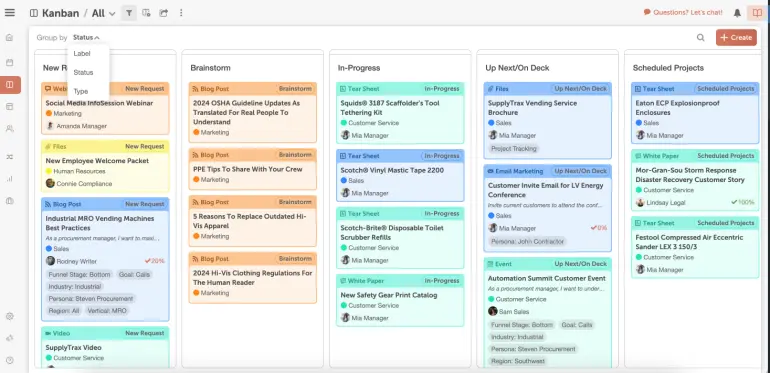Open 2024 Hi-Vis Clothing Regulations card
The width and height of the screenshot is (770, 373).
click(x=252, y=278)
